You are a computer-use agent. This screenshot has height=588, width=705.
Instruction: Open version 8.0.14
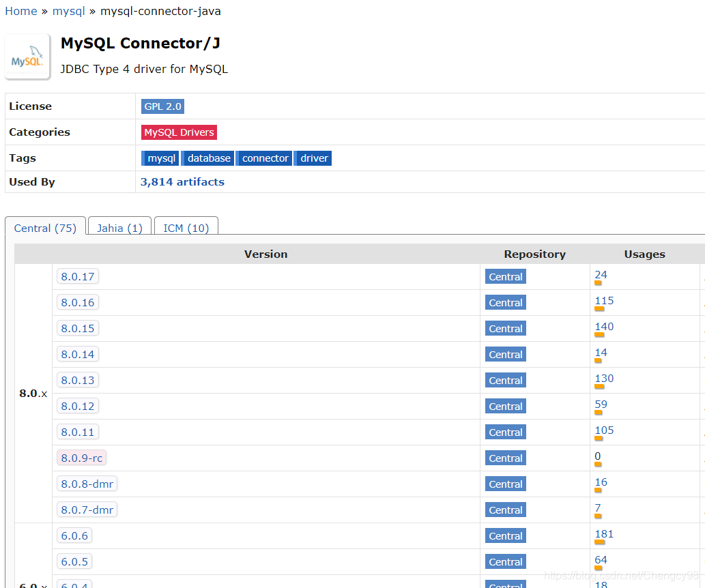click(78, 354)
